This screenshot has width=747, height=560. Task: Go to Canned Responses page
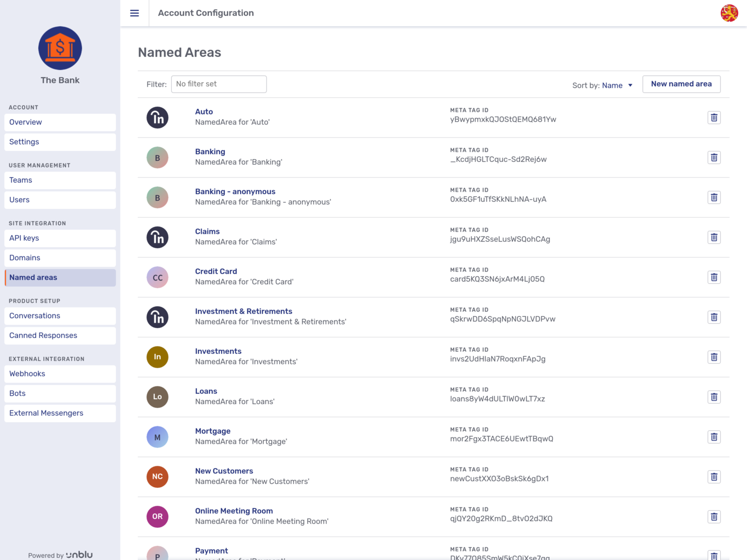point(60,336)
